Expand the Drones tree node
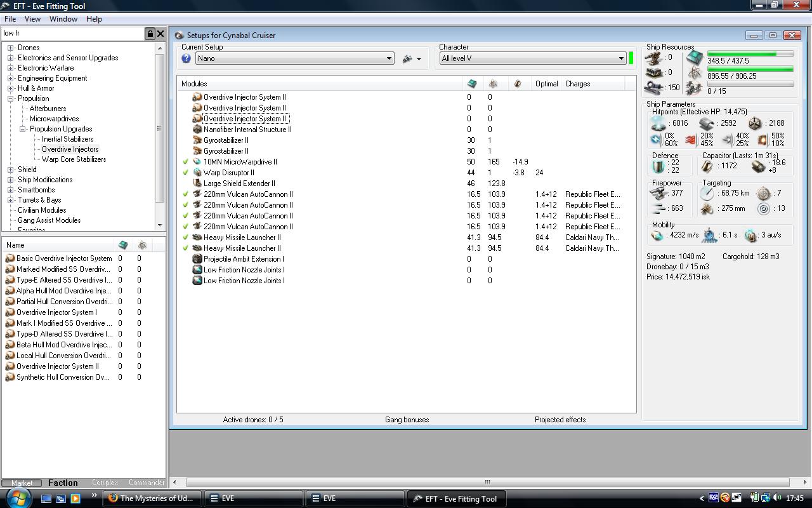Image resolution: width=812 pixels, height=508 pixels. (x=11, y=48)
